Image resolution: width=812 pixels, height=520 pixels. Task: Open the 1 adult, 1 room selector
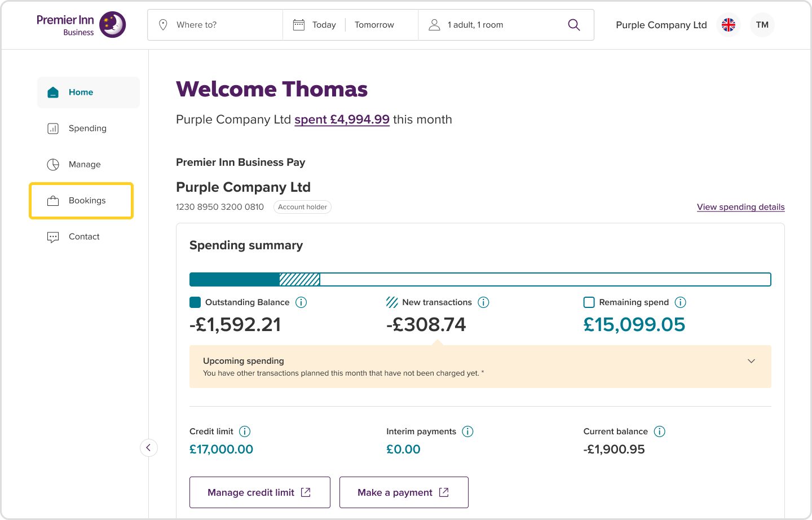(475, 25)
